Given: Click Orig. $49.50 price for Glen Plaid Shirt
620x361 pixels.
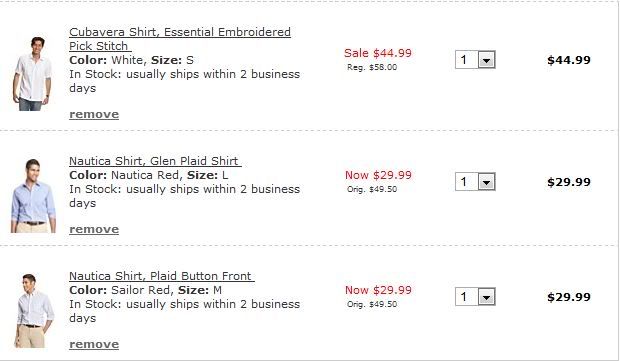Looking at the screenshot, I should 372,189.
